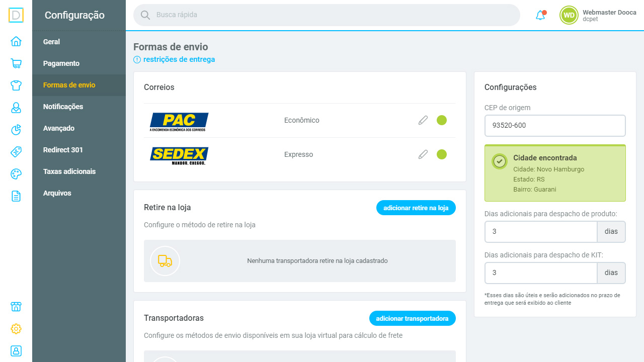Select Formas de envio menu item

pyautogui.click(x=79, y=85)
